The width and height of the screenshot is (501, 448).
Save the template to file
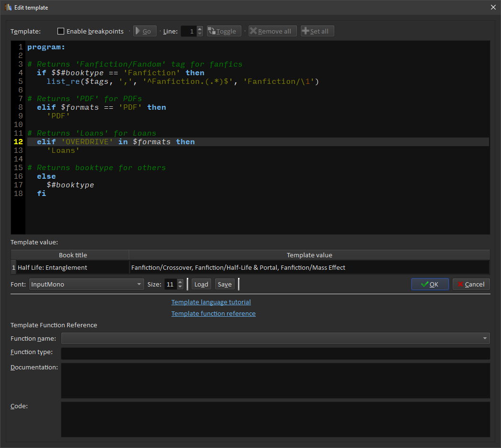point(225,284)
